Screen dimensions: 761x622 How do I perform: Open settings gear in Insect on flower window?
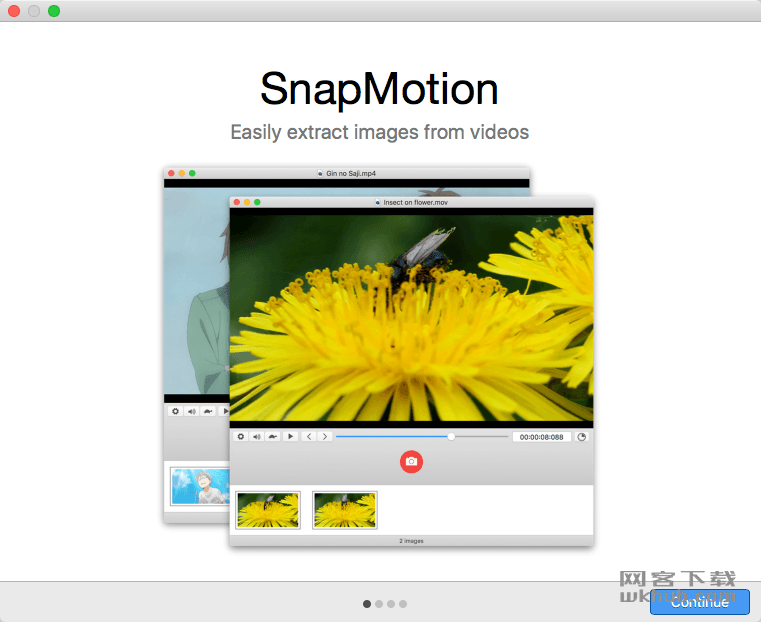click(241, 437)
